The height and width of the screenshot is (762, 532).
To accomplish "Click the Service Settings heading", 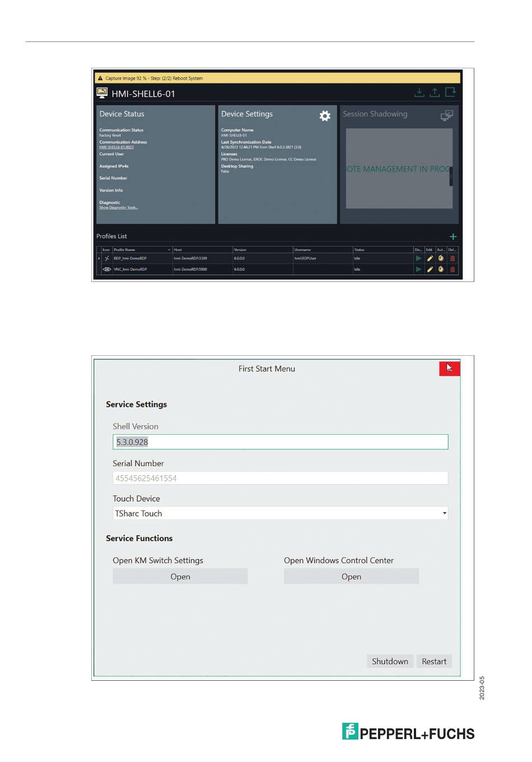I will (137, 404).
